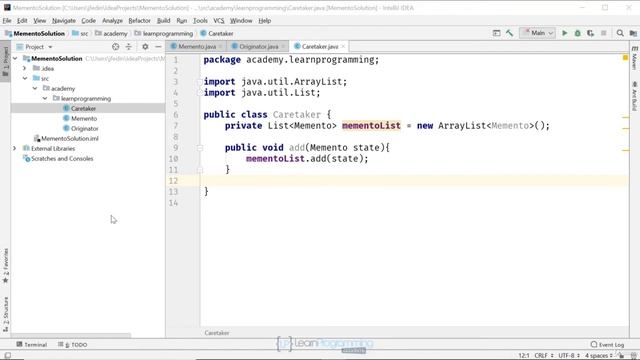Place cursor on mementoList field name
The image size is (640, 360).
point(371,126)
